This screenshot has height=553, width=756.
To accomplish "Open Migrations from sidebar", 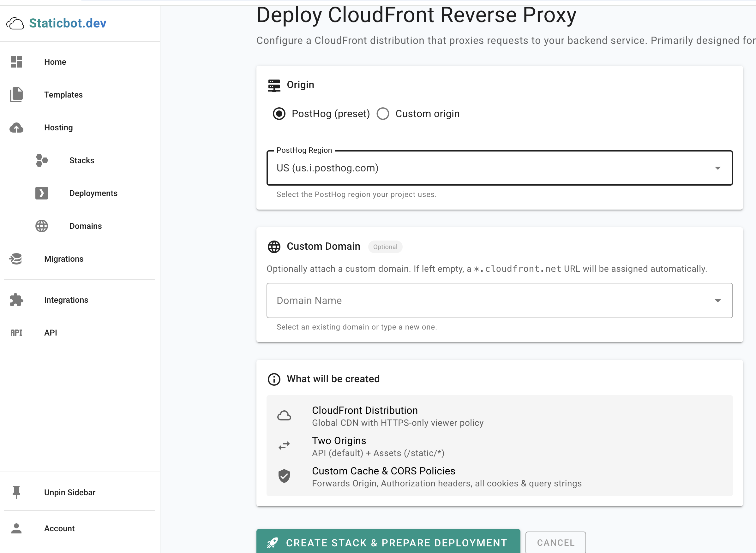I will click(80, 259).
